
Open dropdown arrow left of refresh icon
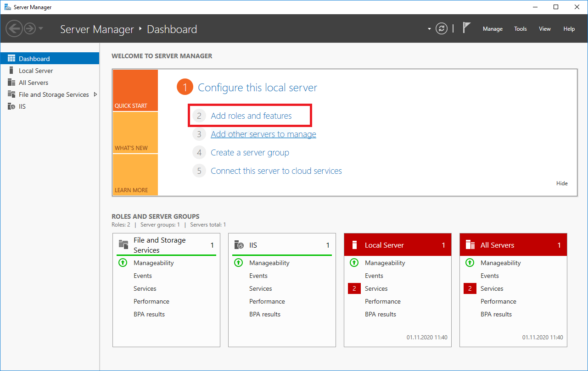coord(430,29)
